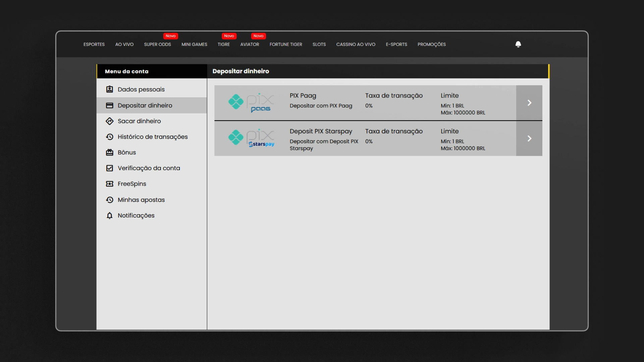Open Verificação da conta
644x362 pixels.
(152, 168)
